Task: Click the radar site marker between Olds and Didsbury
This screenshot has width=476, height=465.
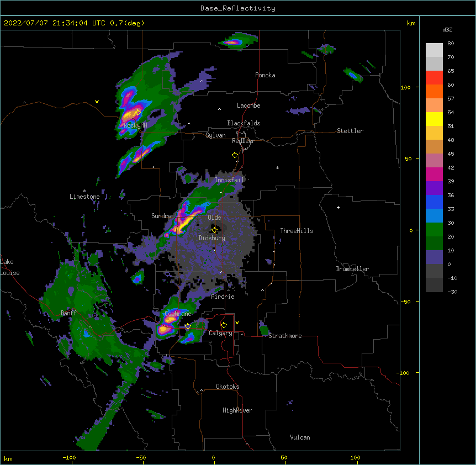Action: [214, 230]
